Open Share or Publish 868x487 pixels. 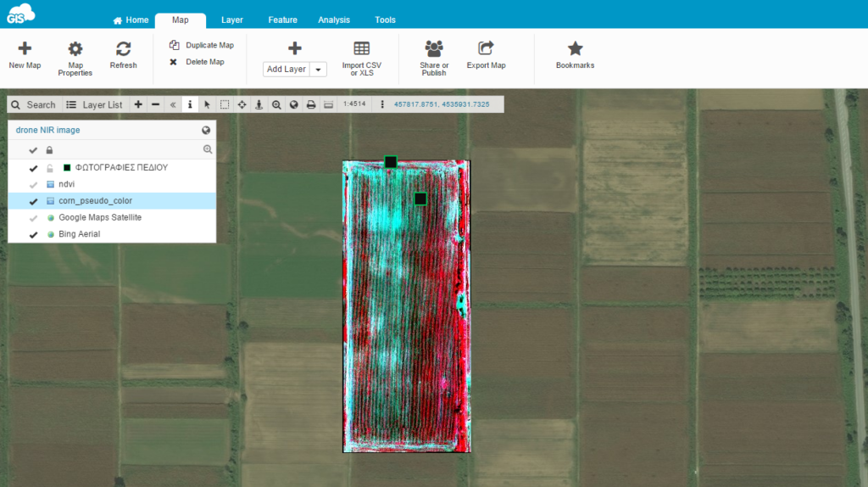coord(434,59)
